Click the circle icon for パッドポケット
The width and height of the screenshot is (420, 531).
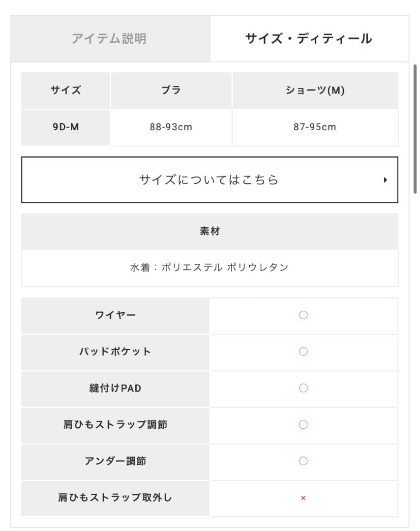(303, 352)
